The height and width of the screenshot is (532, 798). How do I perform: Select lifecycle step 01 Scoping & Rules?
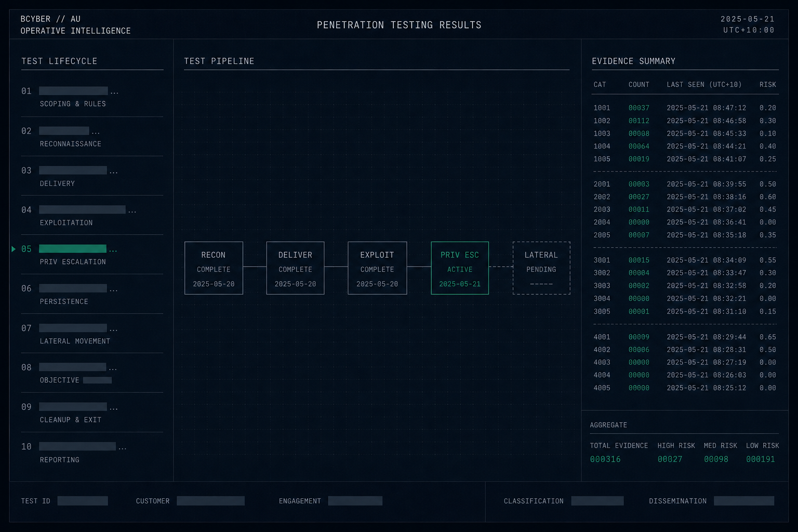(x=92, y=97)
